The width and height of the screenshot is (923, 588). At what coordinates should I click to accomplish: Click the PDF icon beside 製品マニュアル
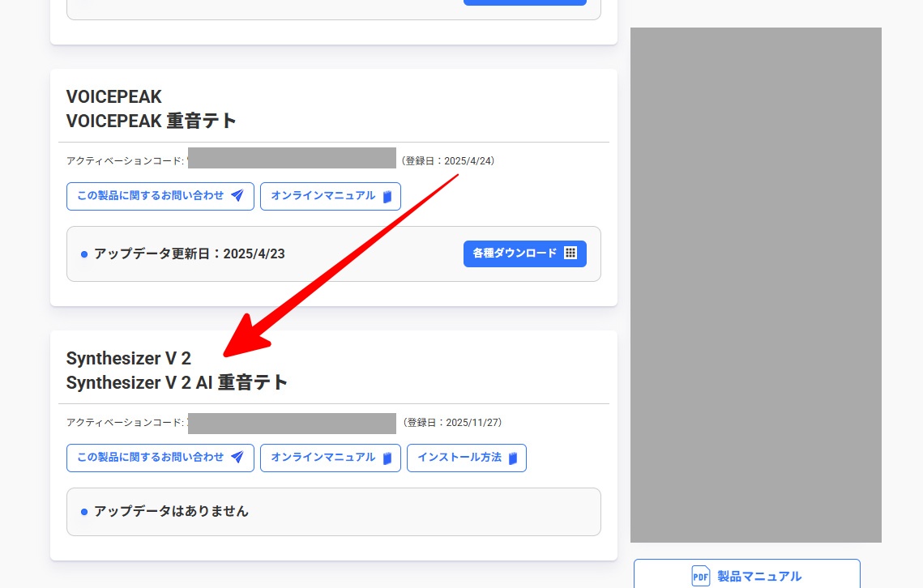click(700, 576)
